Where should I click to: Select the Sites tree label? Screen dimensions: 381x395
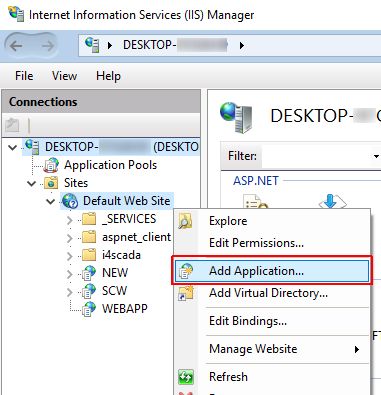click(x=76, y=183)
